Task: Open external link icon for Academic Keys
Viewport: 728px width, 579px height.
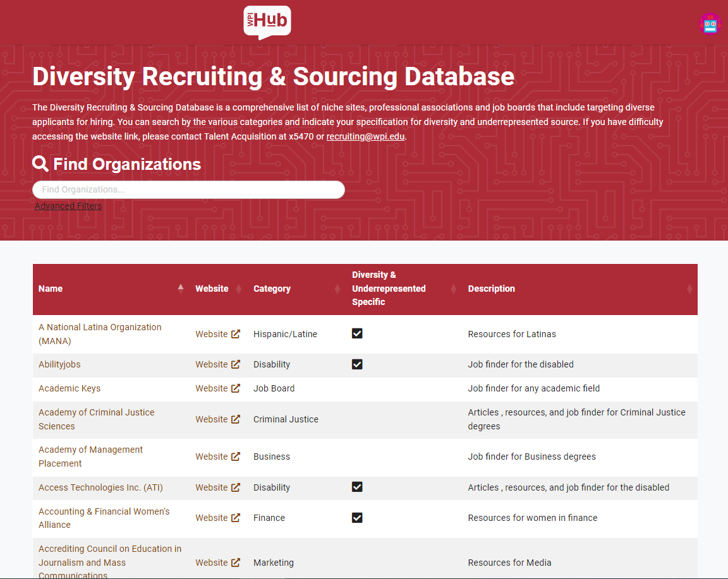Action: [x=236, y=388]
